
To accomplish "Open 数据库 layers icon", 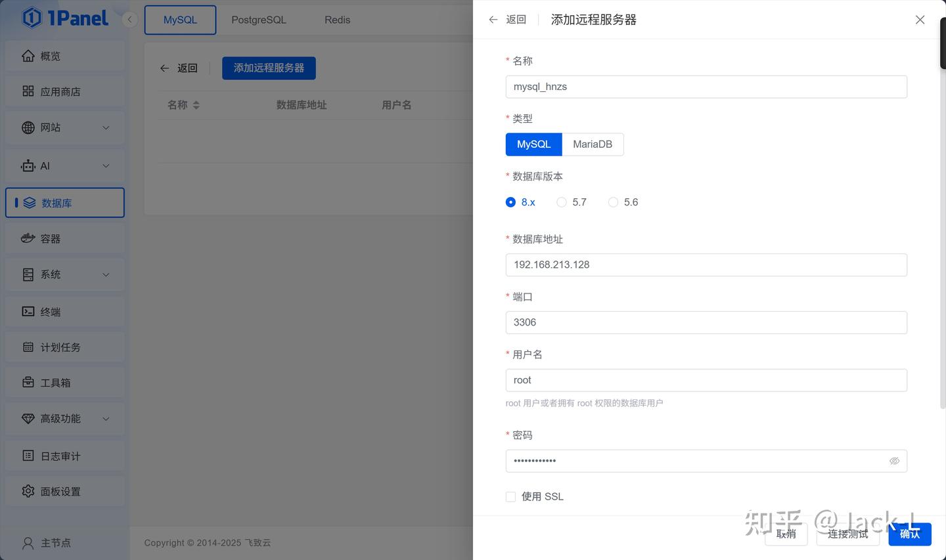I will point(30,203).
